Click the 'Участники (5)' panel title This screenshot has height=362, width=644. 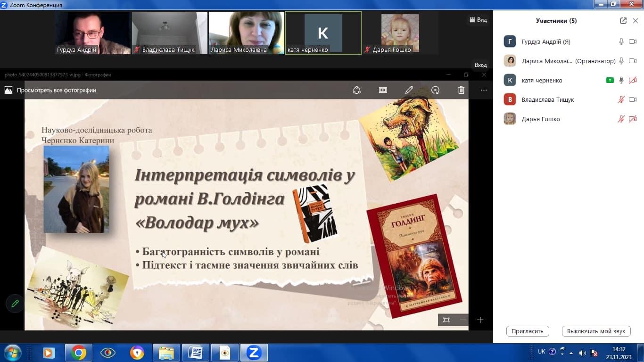[x=556, y=21]
